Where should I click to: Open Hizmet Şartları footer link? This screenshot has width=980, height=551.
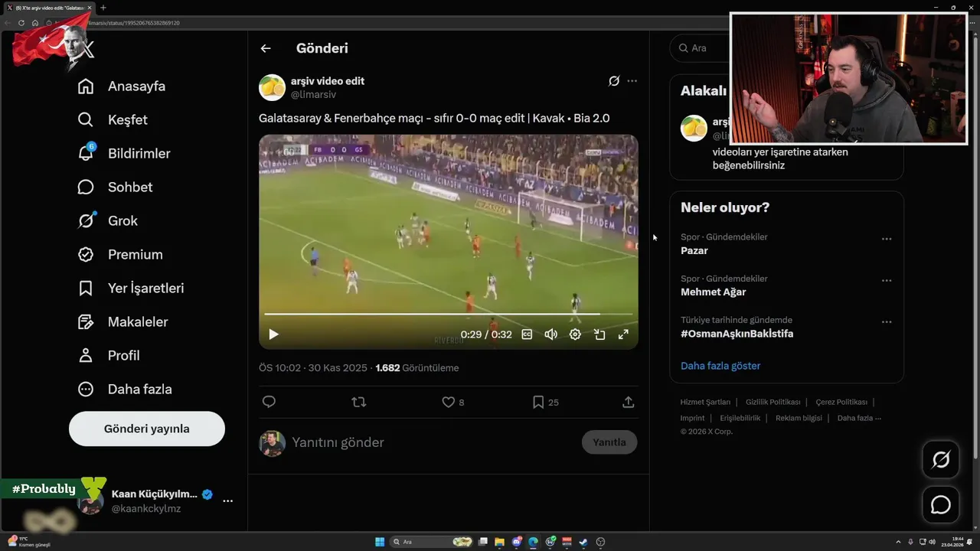pyautogui.click(x=704, y=402)
